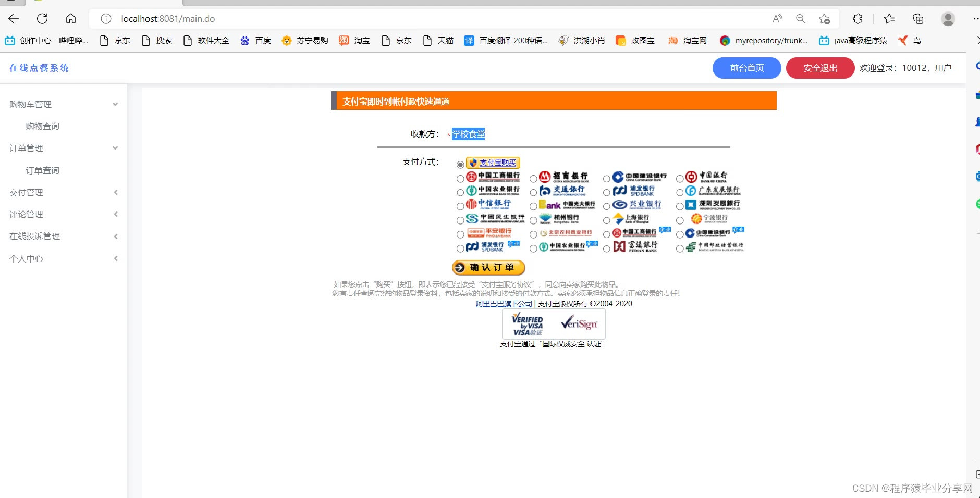This screenshot has height=498, width=980.
Task: Open the 改图宝 bookmark
Action: [x=635, y=41]
